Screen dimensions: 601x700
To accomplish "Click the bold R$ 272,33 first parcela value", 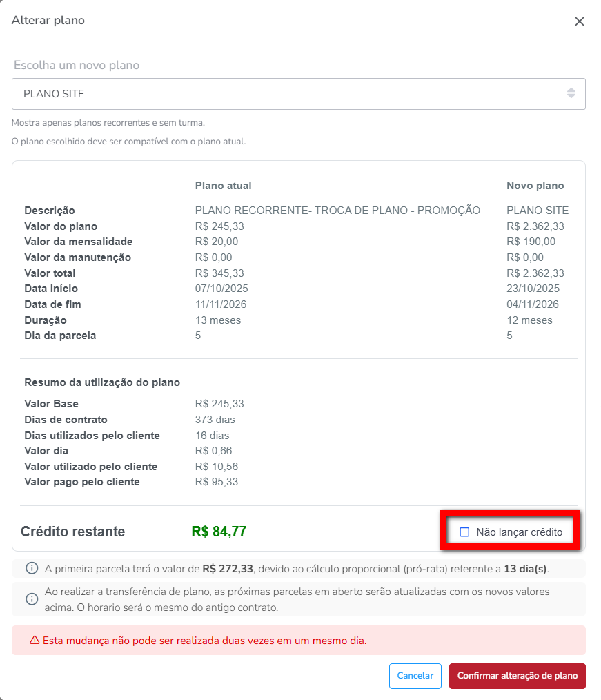I will click(x=228, y=569).
